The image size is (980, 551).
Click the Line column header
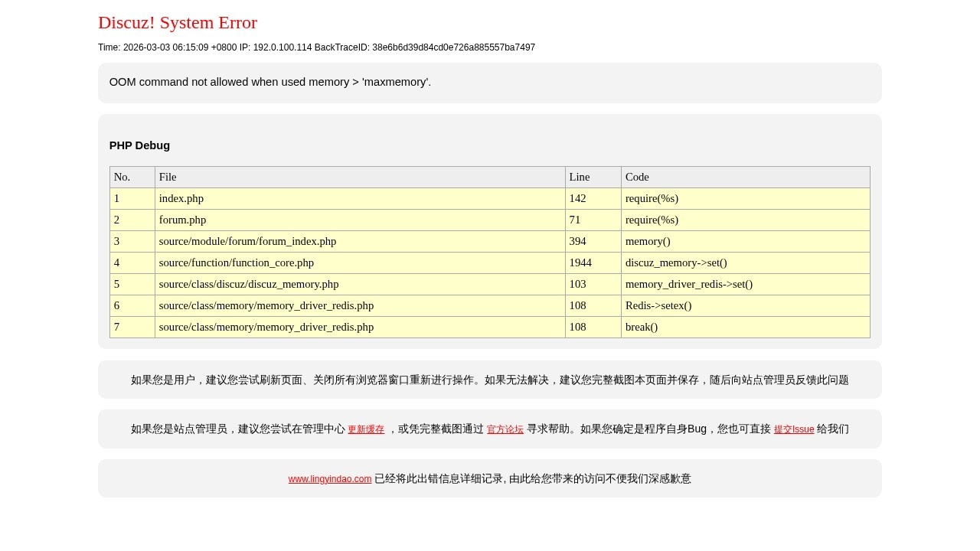click(580, 177)
